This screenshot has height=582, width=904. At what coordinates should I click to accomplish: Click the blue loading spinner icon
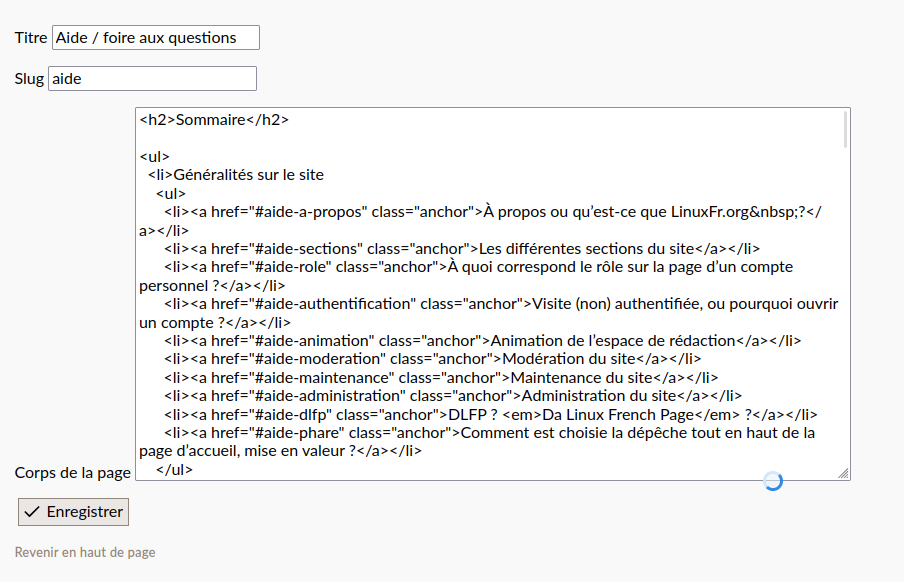tap(773, 481)
